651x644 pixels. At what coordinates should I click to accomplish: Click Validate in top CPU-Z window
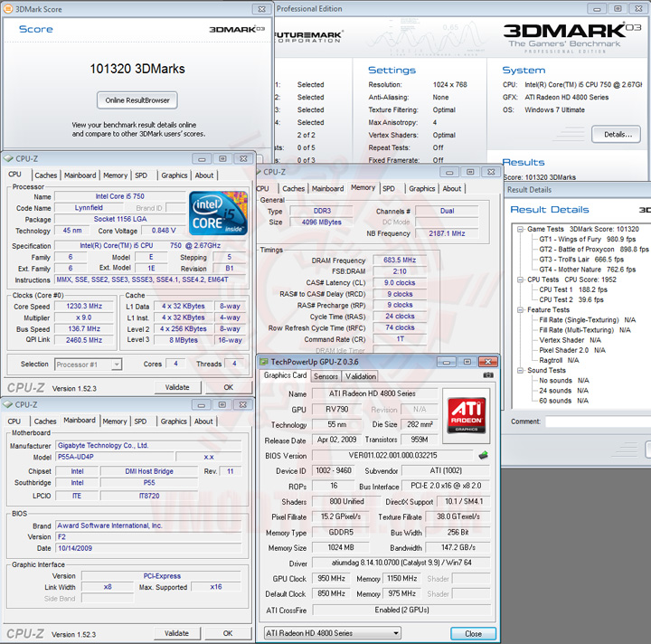(x=177, y=387)
